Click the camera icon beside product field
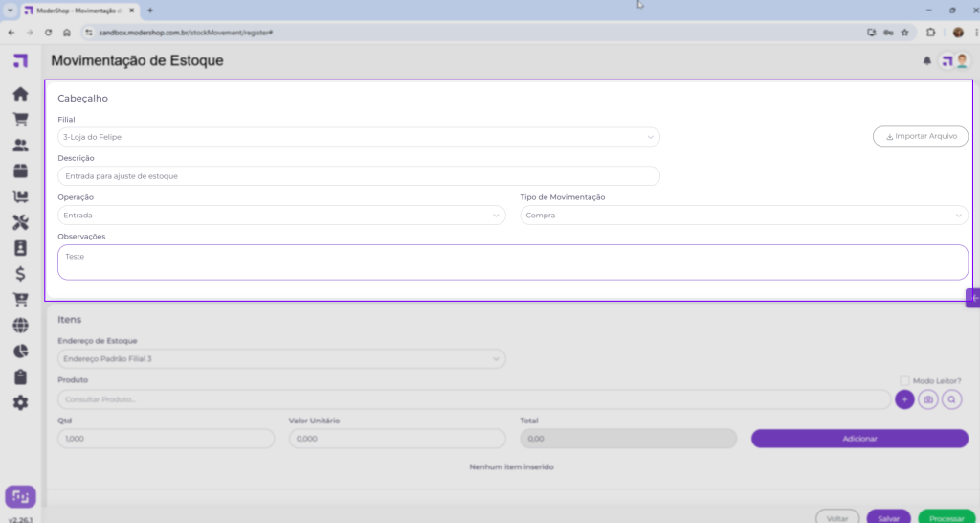Viewport: 980px width, 523px height. pyautogui.click(x=927, y=398)
